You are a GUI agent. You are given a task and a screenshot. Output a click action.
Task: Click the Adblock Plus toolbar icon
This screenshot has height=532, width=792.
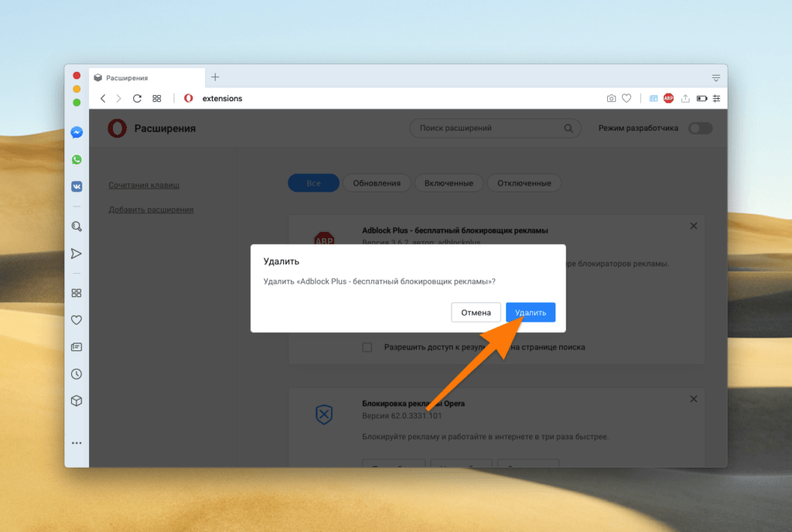(x=668, y=98)
